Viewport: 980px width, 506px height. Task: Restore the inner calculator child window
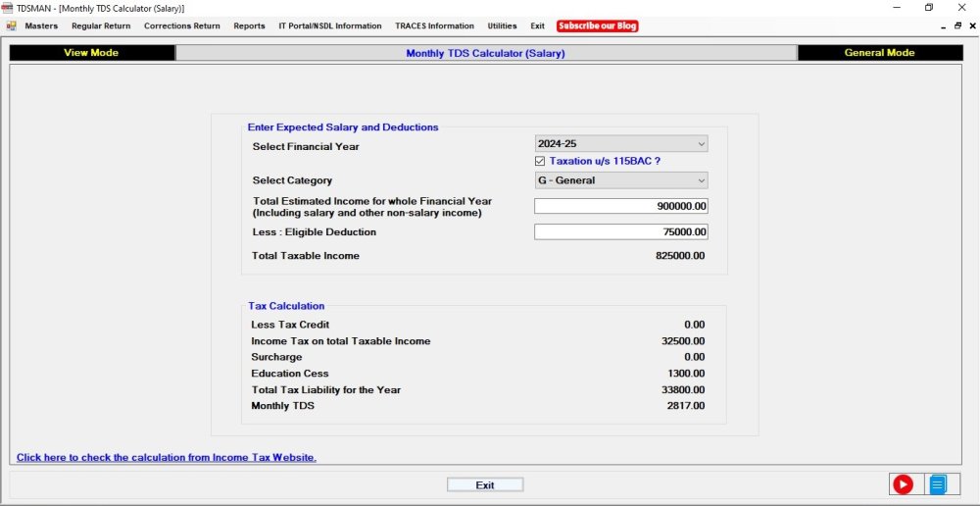point(957,26)
